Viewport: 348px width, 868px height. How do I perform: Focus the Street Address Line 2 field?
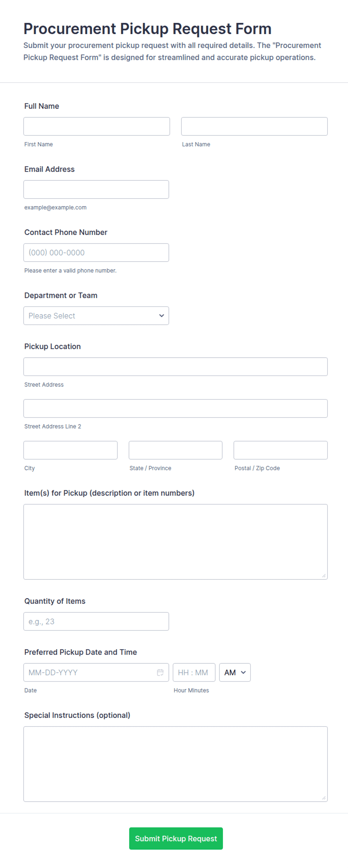pyautogui.click(x=175, y=409)
